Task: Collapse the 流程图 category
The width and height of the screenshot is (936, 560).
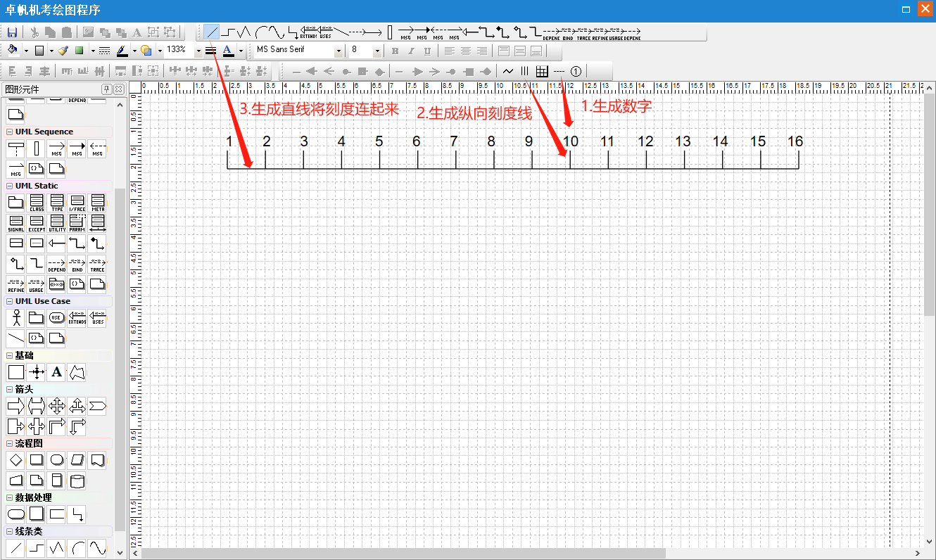Action: [x=9, y=444]
